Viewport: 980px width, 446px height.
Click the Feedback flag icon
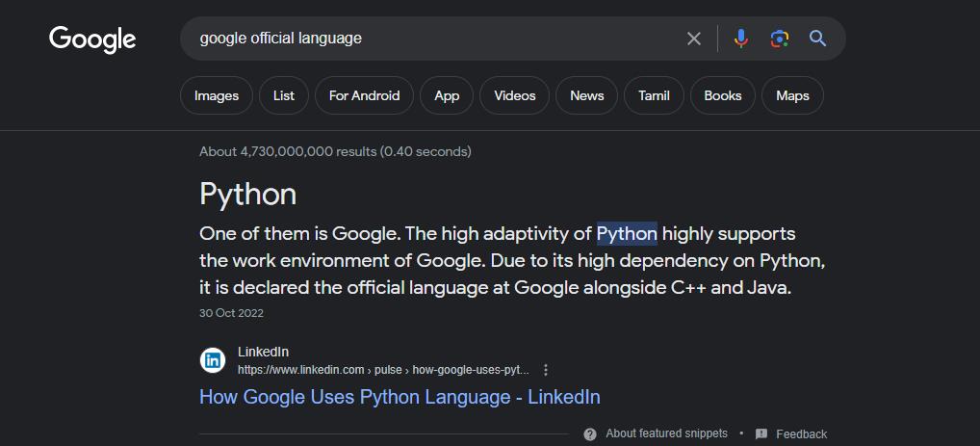tap(761, 433)
